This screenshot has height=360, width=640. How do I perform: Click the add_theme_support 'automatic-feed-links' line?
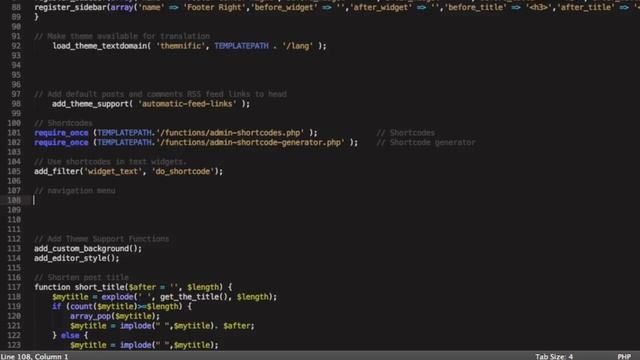point(151,104)
